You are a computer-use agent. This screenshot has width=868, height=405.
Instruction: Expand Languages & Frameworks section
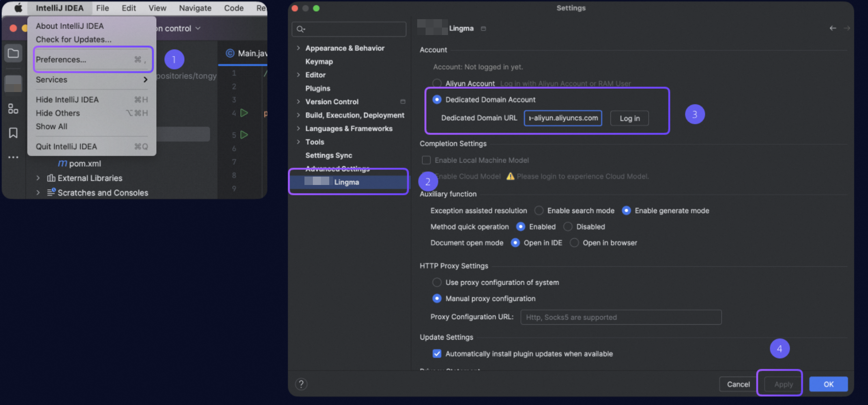[298, 128]
